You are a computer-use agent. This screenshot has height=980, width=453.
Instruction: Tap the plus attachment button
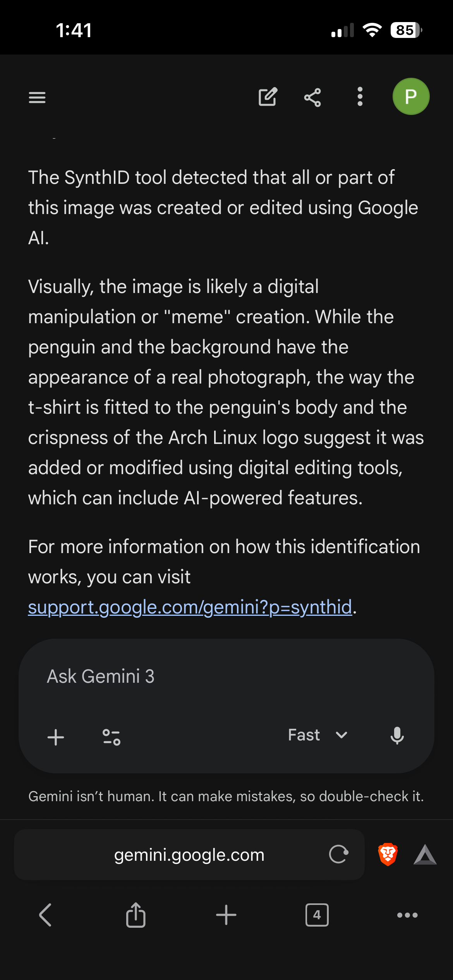[56, 737]
